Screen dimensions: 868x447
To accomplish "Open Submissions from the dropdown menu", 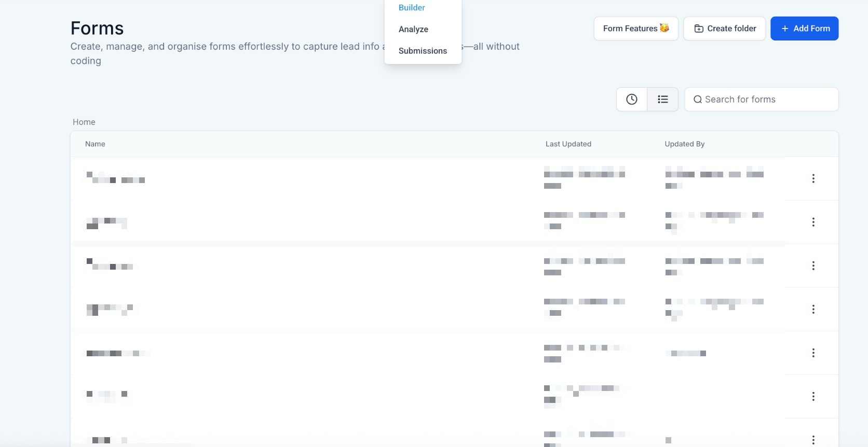I will pyautogui.click(x=423, y=51).
